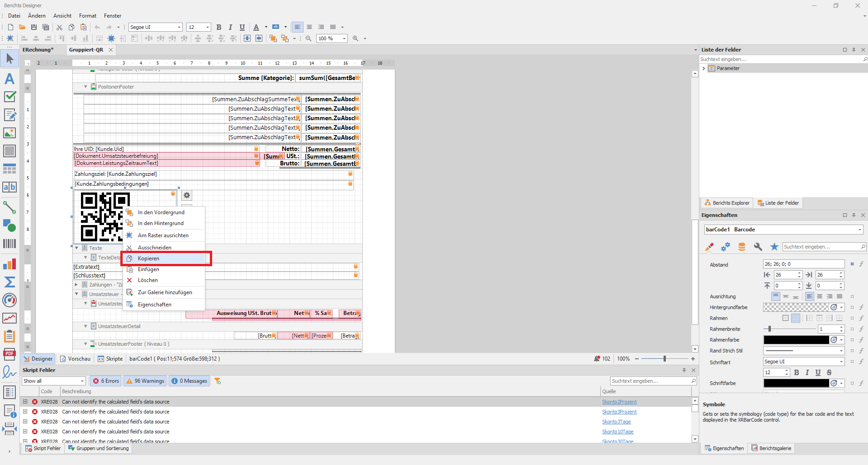The height and width of the screenshot is (465, 868).
Task: Select the Picture Box tool in toolbox
Action: click(x=9, y=133)
